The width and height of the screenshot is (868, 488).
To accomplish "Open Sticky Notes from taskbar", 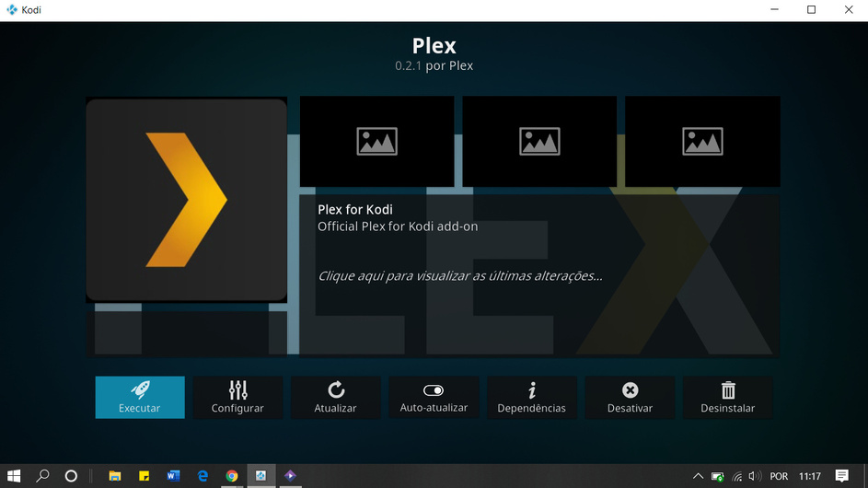I will coord(144,476).
